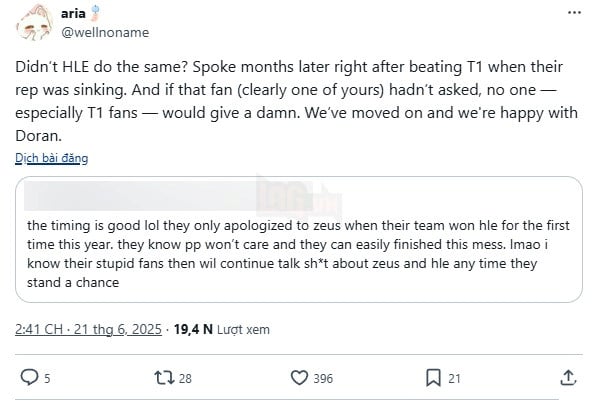Click the reply count 5
The image size is (598, 401).
(x=47, y=378)
